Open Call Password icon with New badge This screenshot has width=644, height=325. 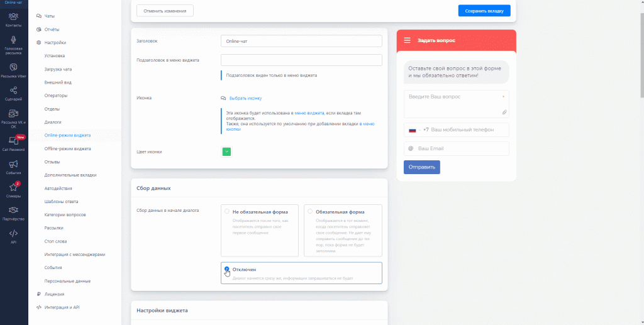13,141
